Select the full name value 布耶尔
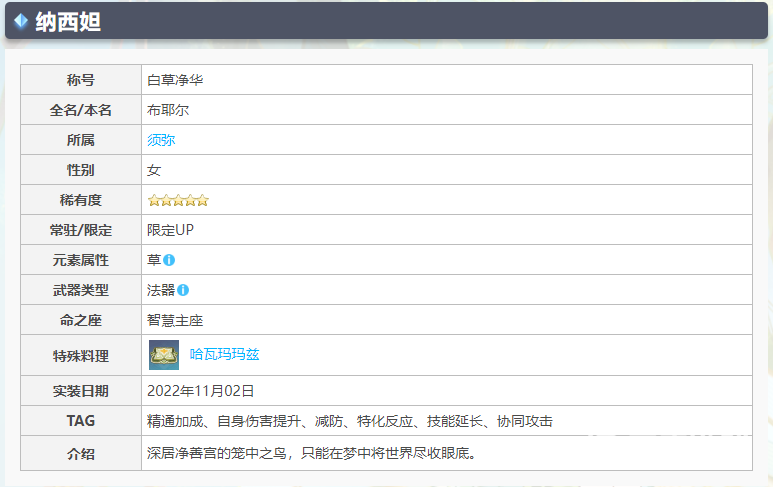773x487 pixels. pyautogui.click(x=168, y=110)
